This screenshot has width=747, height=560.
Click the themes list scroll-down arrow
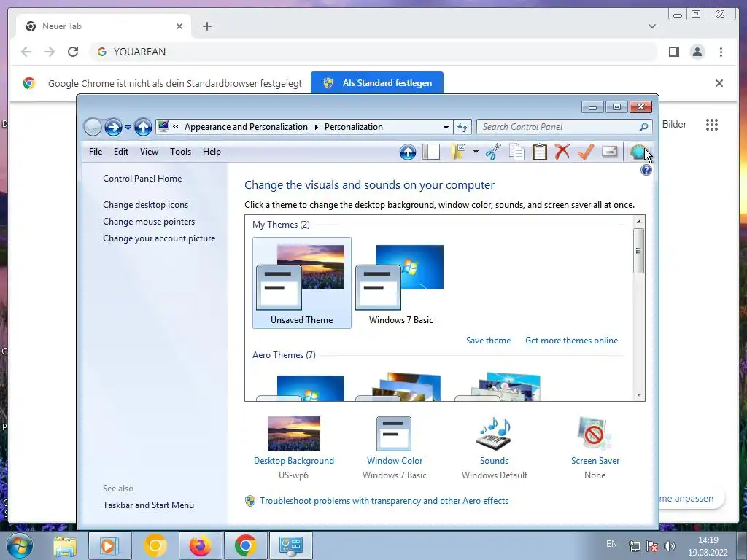click(639, 394)
